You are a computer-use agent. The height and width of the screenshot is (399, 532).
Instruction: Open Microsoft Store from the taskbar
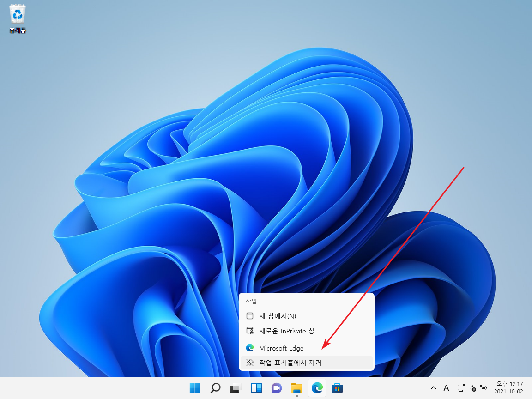[x=337, y=388]
